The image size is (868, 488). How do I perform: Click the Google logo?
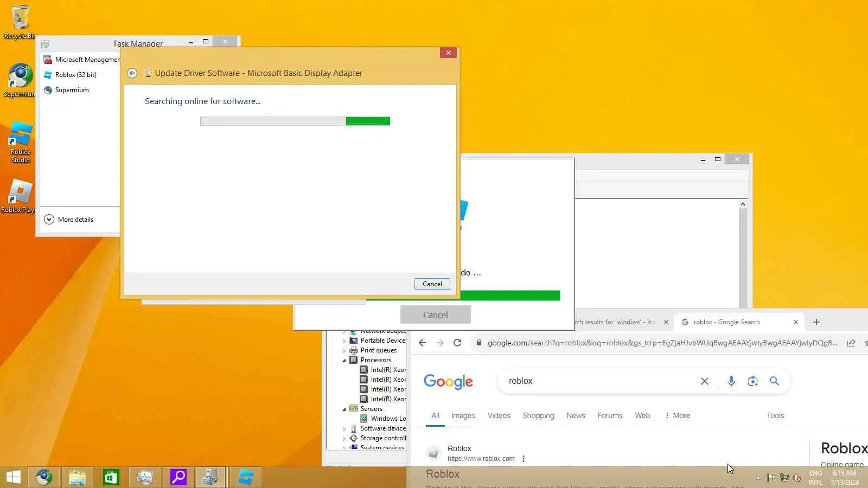click(448, 382)
